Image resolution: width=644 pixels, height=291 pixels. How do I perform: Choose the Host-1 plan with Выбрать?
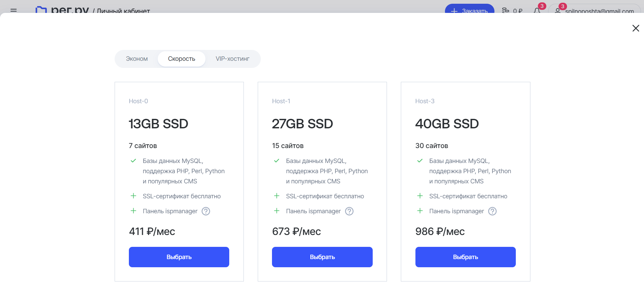322,257
